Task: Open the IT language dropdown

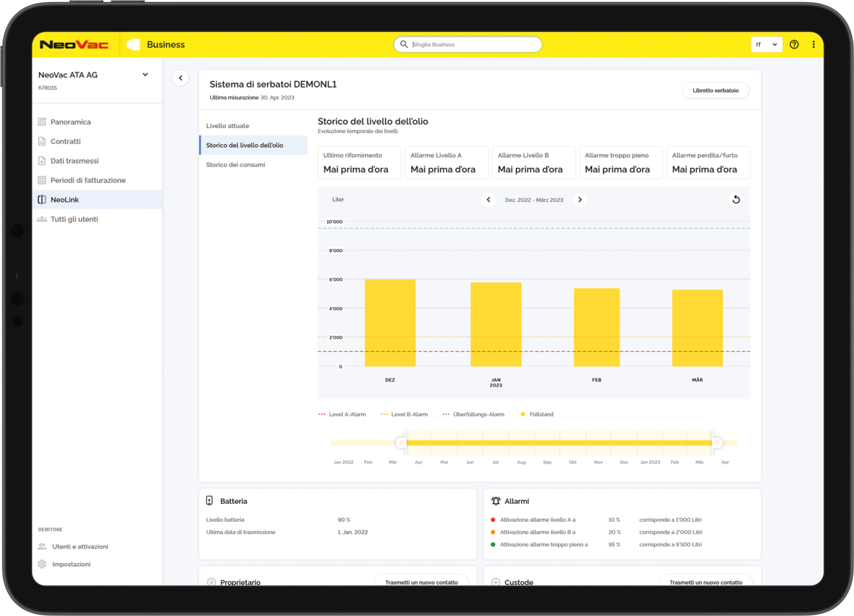Action: click(766, 45)
